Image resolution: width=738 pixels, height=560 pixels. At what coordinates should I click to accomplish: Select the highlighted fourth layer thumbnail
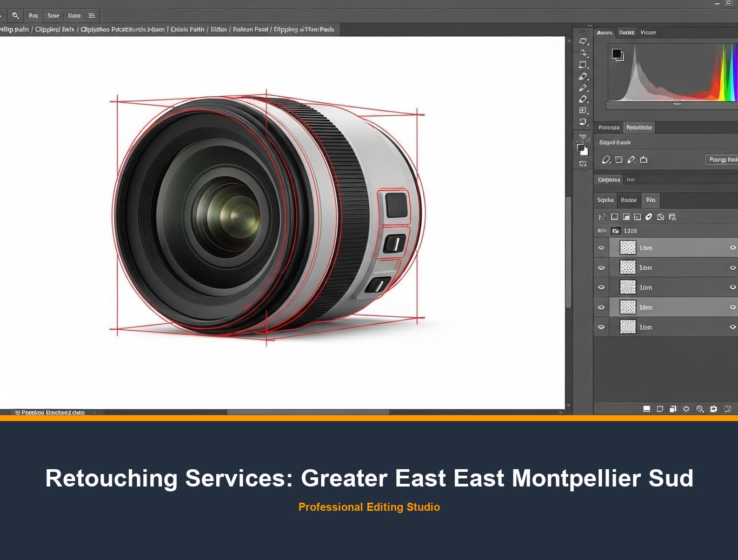[x=628, y=307]
